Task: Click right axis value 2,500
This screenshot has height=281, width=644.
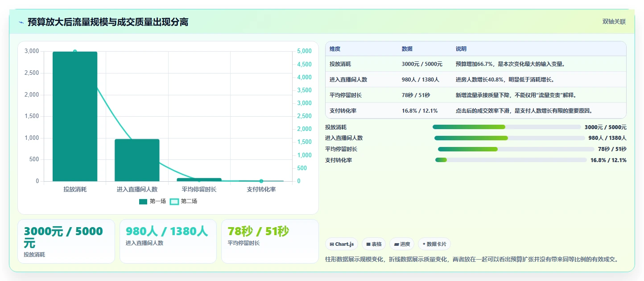Action: pyautogui.click(x=304, y=116)
